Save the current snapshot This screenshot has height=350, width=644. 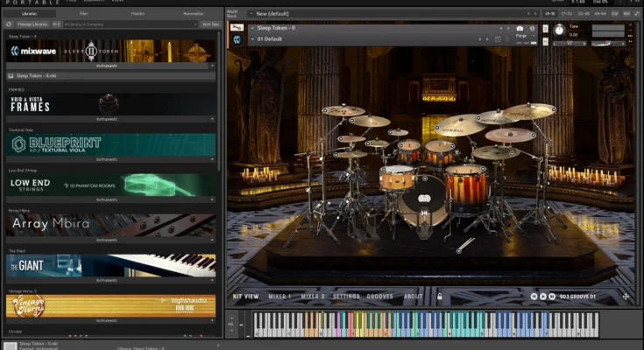[498, 39]
